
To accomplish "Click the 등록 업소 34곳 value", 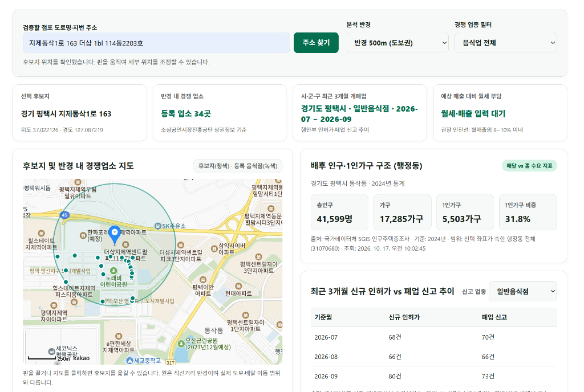I will pos(186,114).
